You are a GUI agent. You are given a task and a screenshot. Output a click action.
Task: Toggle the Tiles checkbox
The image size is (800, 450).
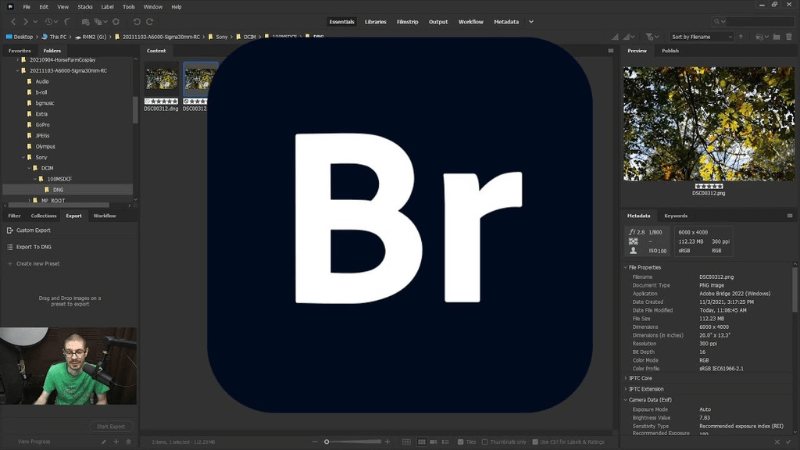(460, 441)
